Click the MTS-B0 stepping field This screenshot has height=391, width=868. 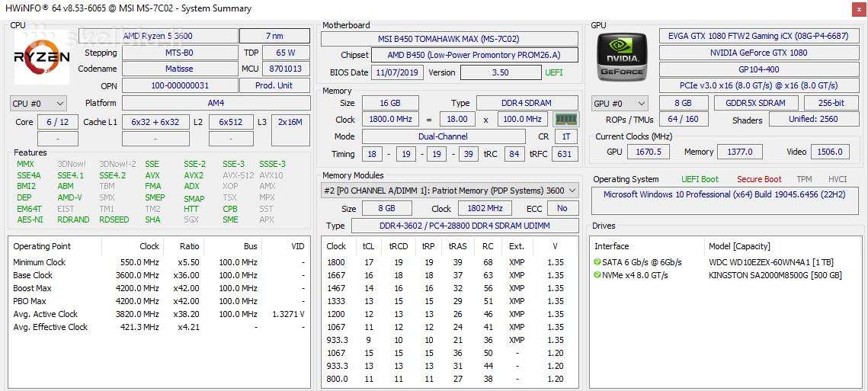click(180, 53)
